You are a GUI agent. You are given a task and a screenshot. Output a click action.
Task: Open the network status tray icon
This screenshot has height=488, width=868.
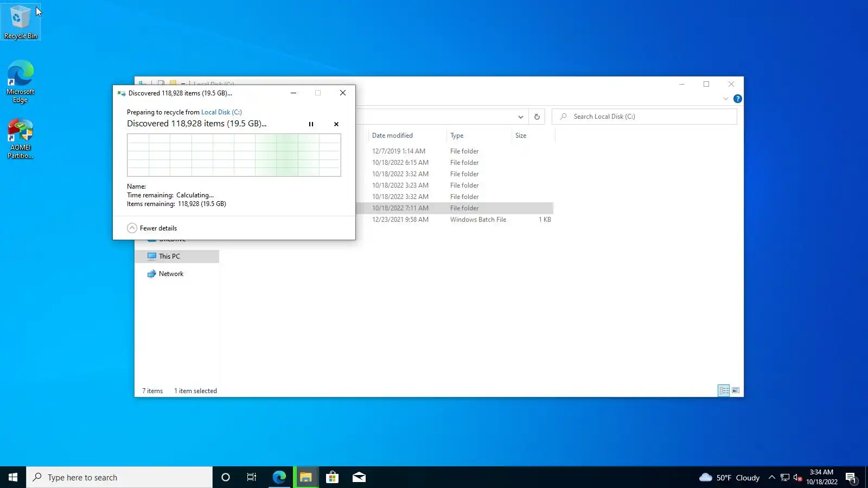[x=785, y=477]
